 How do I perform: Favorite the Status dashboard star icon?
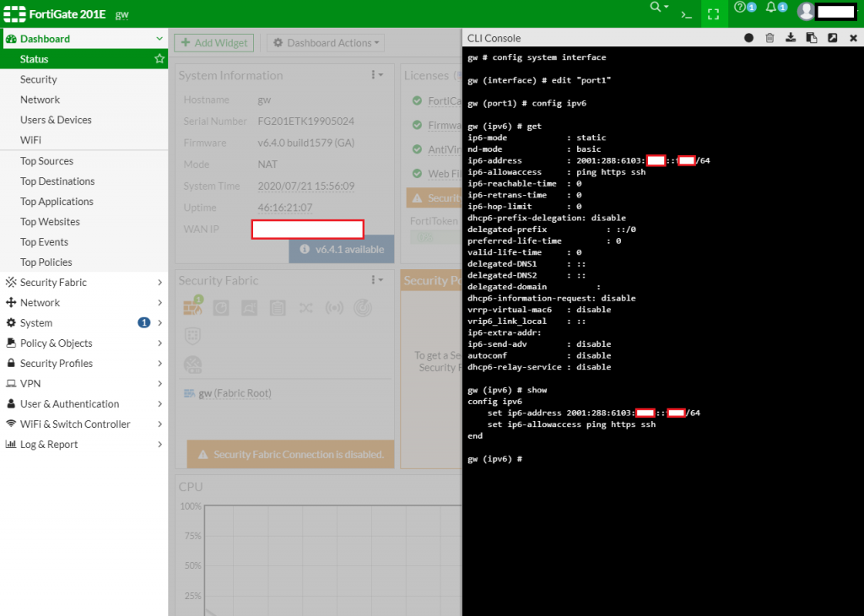159,58
